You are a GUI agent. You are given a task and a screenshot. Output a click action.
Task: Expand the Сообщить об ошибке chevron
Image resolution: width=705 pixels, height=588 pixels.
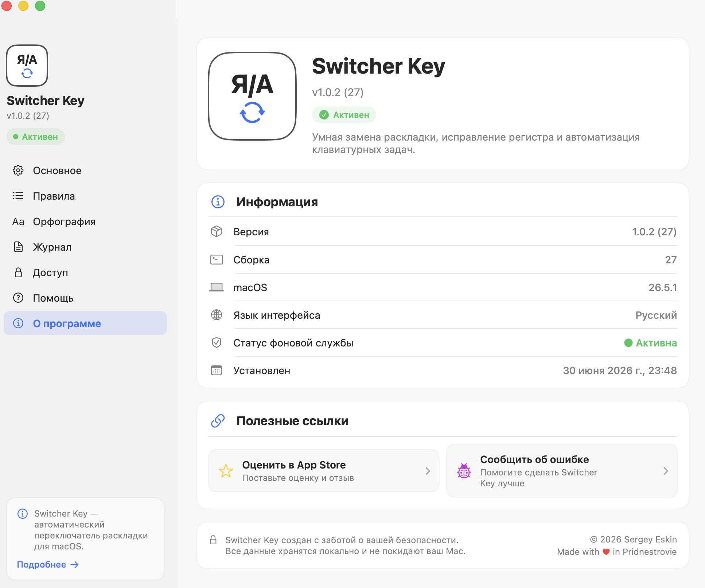tap(666, 471)
